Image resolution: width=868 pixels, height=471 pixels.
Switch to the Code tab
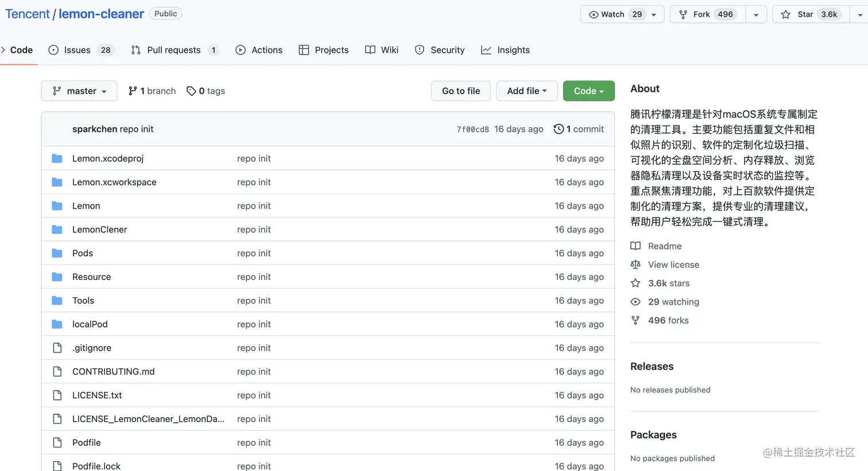pos(17,50)
